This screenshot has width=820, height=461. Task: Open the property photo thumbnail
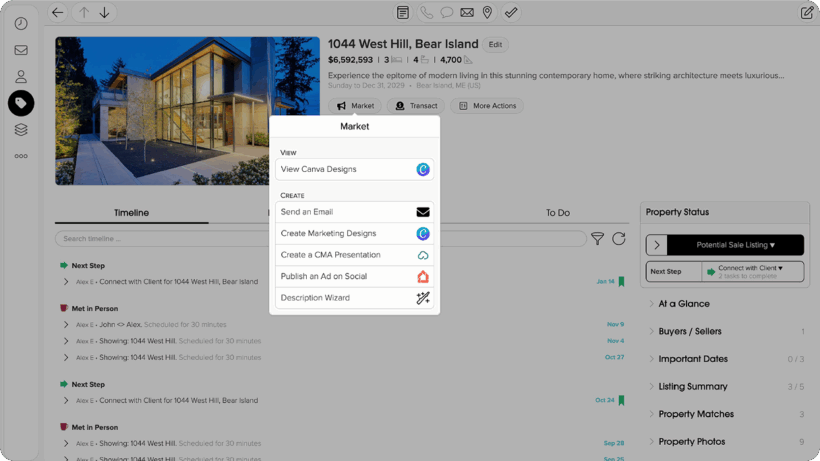(188, 111)
